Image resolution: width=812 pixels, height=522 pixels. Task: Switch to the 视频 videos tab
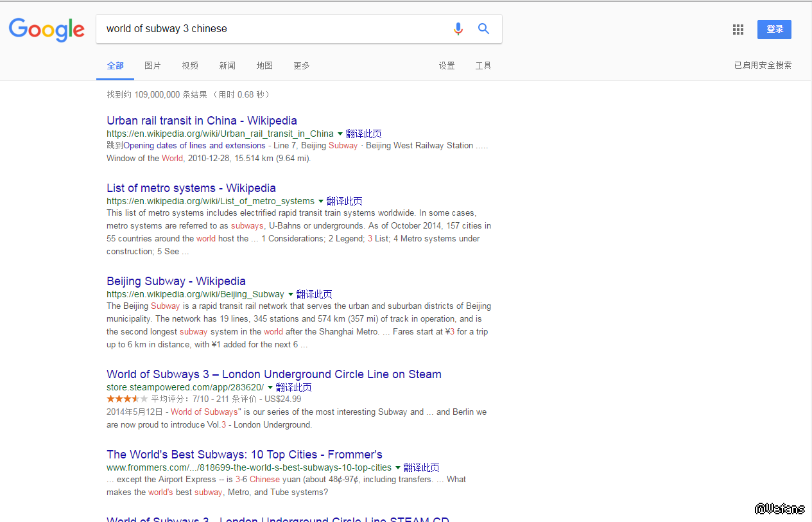tap(190, 65)
